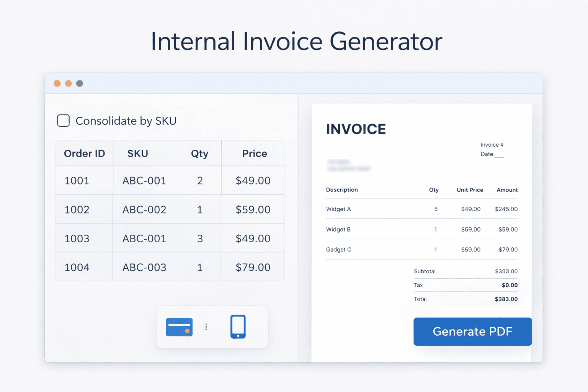The width and height of the screenshot is (588, 392).
Task: Select the Widget A line item
Action: click(x=338, y=209)
